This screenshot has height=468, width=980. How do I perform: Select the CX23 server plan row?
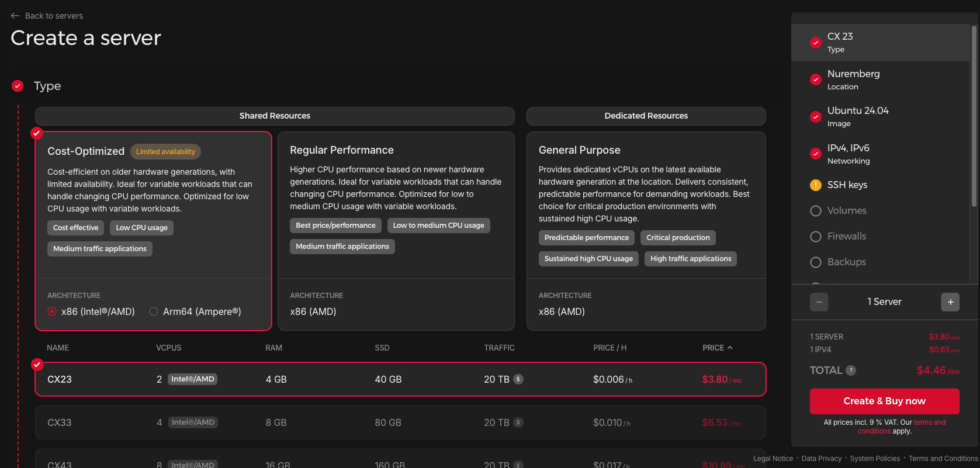tap(400, 379)
